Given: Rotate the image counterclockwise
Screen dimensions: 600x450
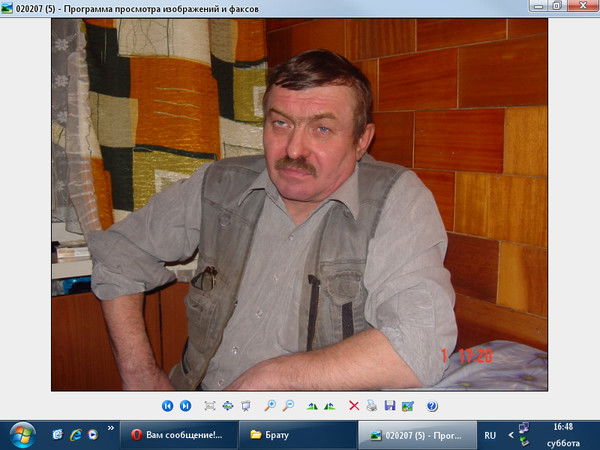Looking at the screenshot, I should 329,406.
